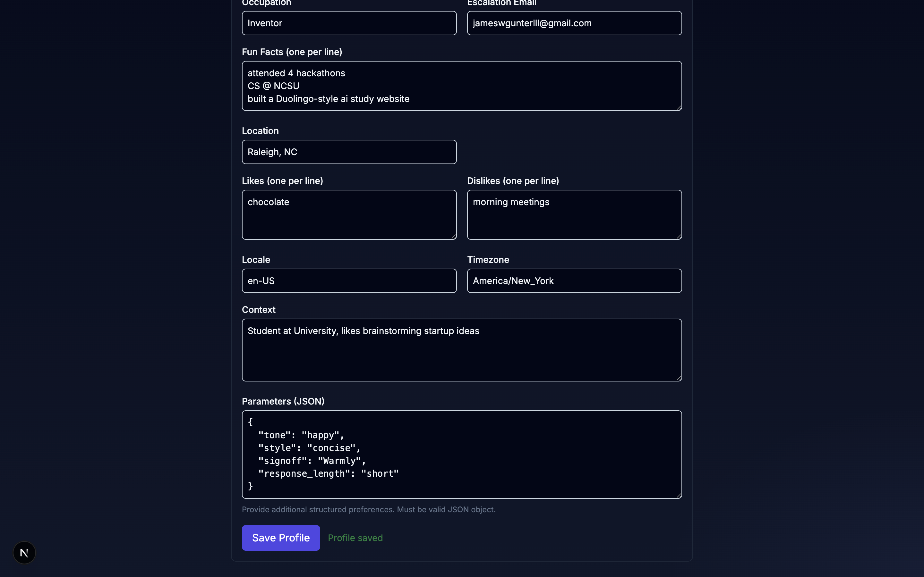Click the Timezone field America/New_York

click(x=574, y=281)
